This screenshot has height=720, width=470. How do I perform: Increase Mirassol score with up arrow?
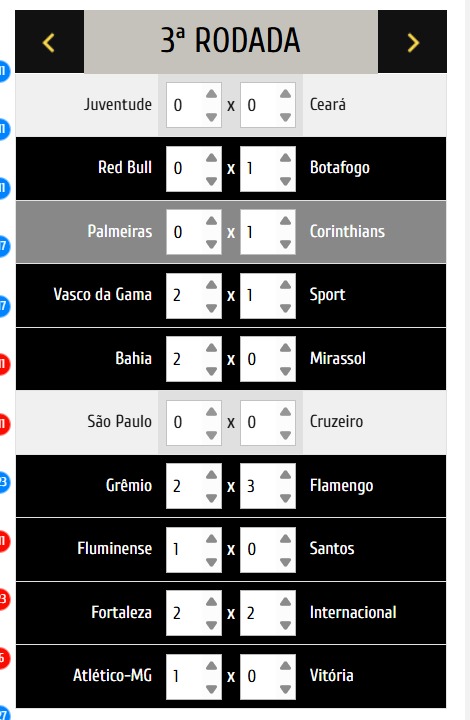(x=285, y=348)
